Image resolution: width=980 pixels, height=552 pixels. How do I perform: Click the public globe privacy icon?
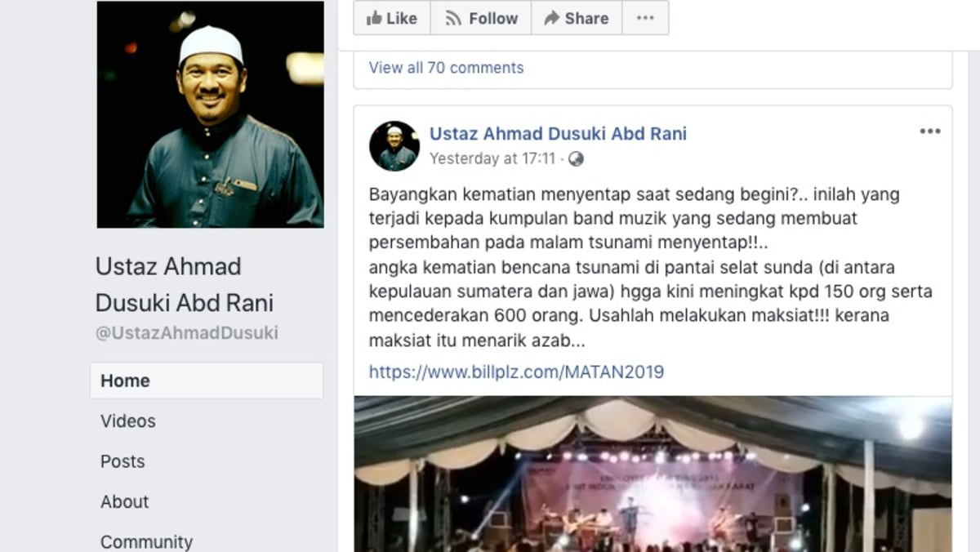click(576, 159)
